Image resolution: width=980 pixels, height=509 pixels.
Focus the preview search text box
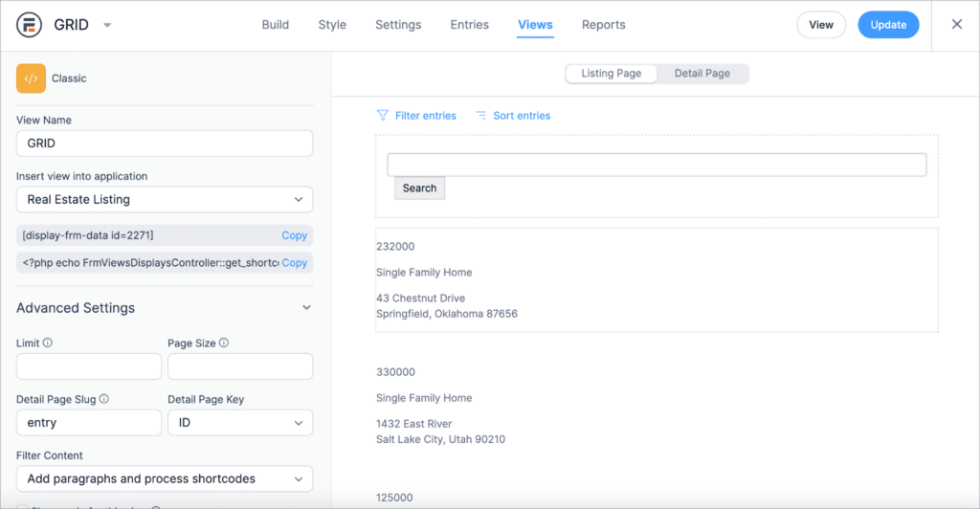tap(657, 165)
